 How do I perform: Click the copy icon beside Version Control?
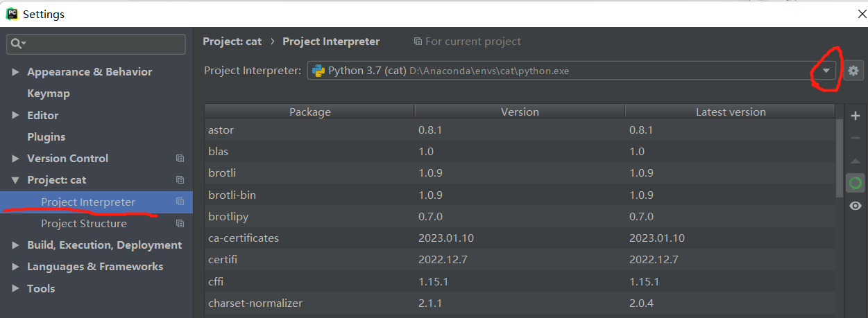point(180,159)
